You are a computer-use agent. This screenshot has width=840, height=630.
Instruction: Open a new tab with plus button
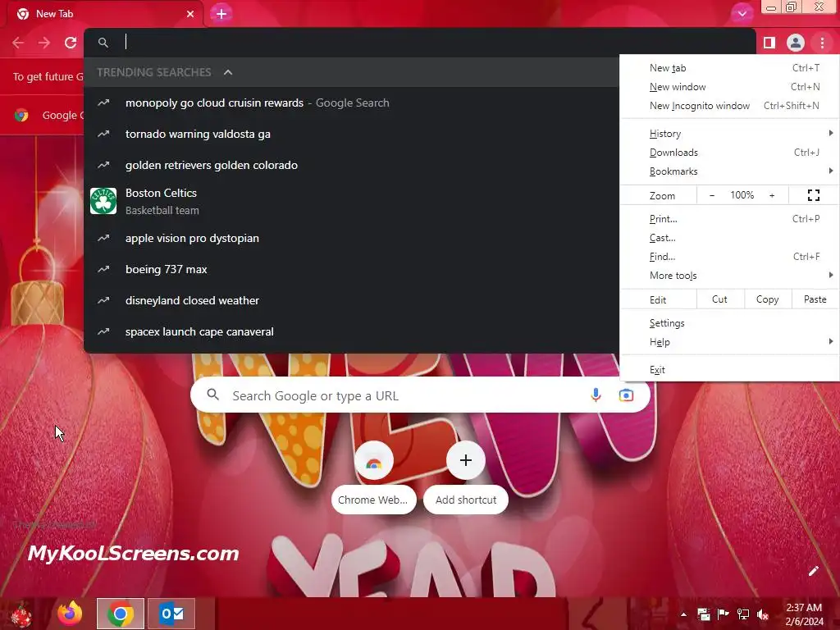[x=221, y=14]
